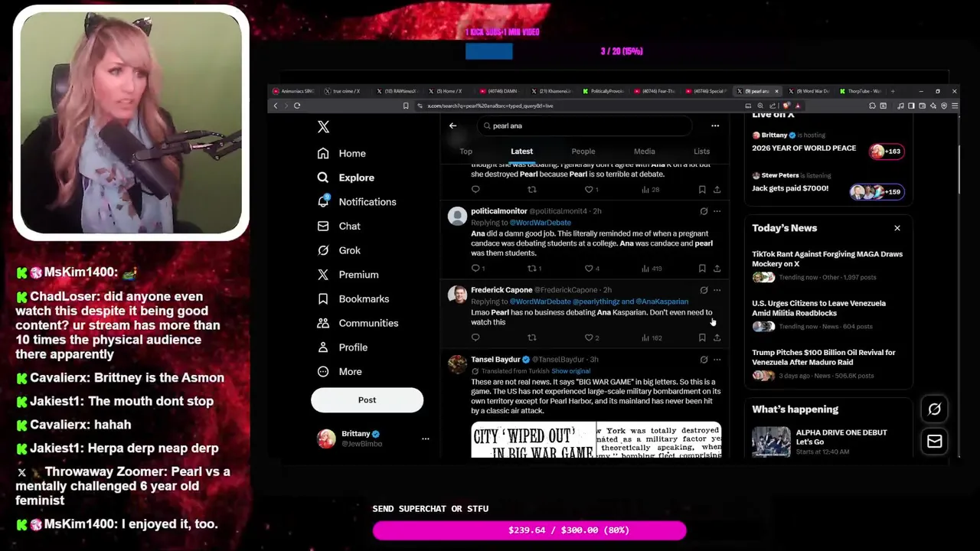Repost the politicalmonitor post
This screenshot has height=551, width=980.
click(532, 269)
